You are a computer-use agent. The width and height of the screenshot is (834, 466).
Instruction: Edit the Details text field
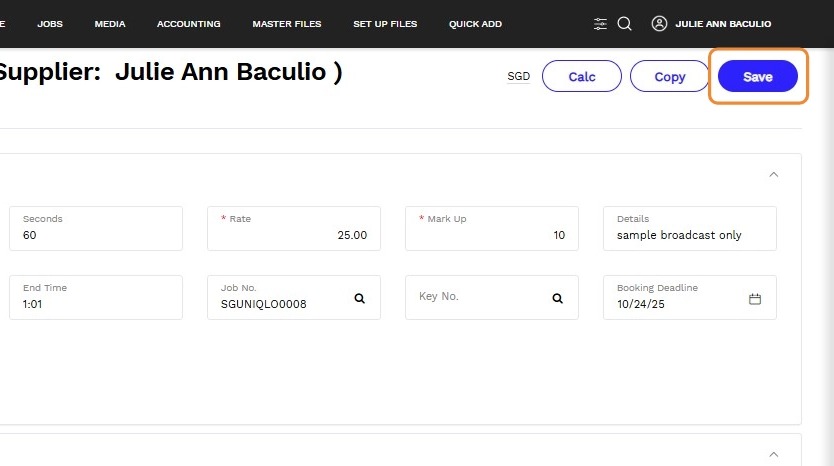(689, 235)
